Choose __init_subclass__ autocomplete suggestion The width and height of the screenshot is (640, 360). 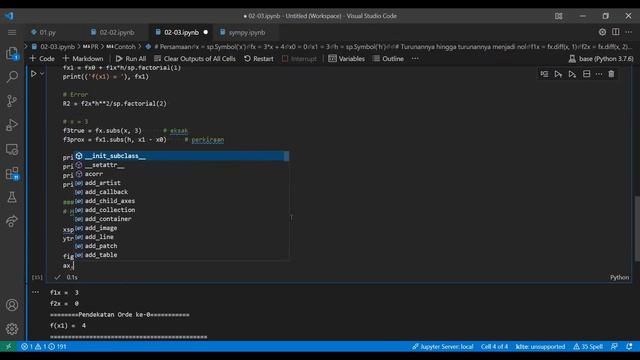click(x=181, y=156)
